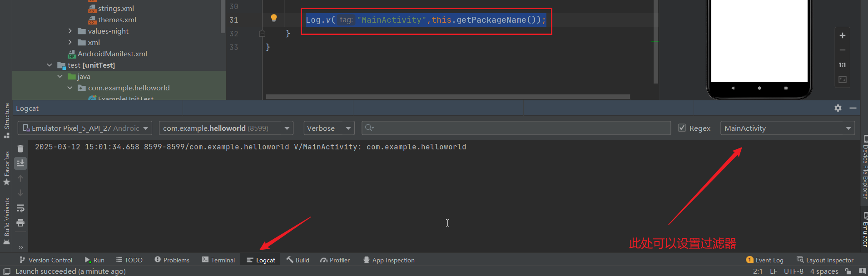Viewport: 868px width, 276px height.
Task: Open the Emulator Pixel_5_API_27 device dropdown
Action: [85, 128]
